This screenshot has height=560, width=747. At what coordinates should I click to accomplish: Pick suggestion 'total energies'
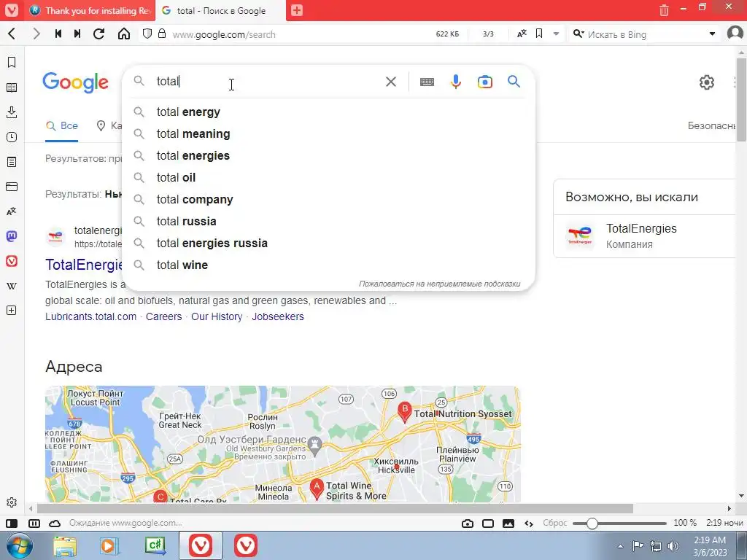tap(329, 156)
